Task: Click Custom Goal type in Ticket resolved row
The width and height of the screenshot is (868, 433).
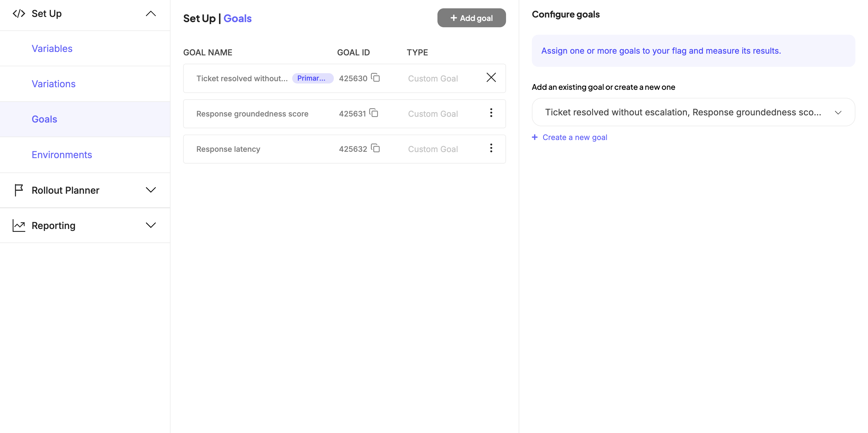Action: coord(433,79)
